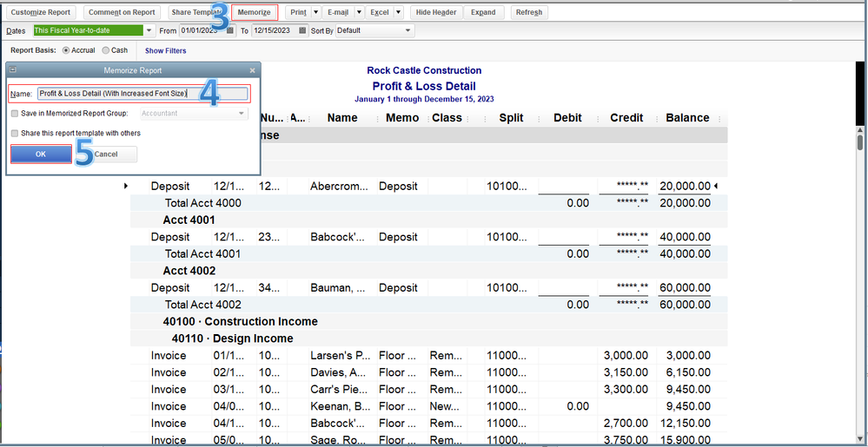Image resolution: width=868 pixels, height=447 pixels.
Task: Open the Sort By dropdown
Action: click(x=408, y=30)
